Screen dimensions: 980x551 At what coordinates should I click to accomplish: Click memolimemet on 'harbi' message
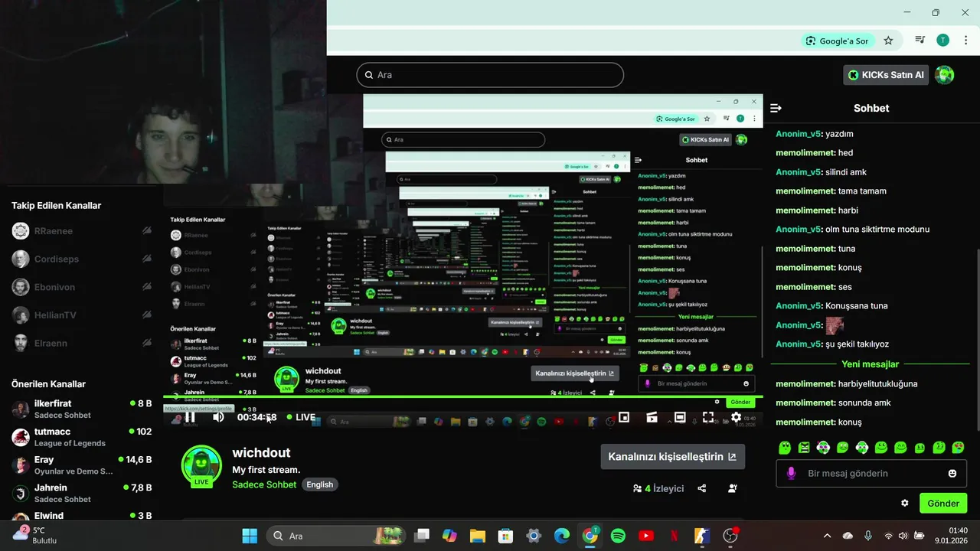[x=805, y=210]
